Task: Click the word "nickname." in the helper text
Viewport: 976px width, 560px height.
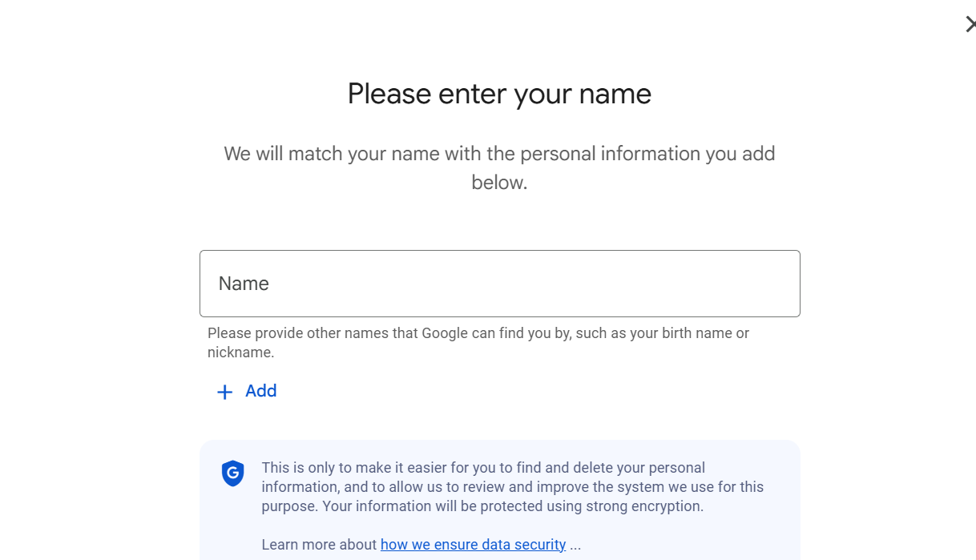Action: [240, 353]
